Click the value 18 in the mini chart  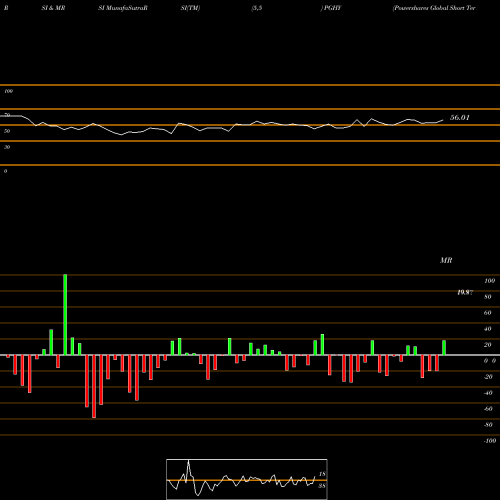pos(322,474)
